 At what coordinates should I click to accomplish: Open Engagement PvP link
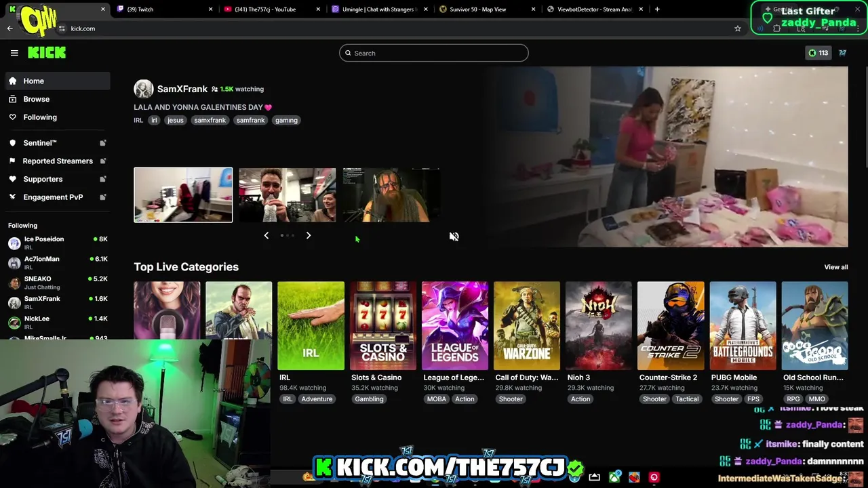tap(57, 197)
